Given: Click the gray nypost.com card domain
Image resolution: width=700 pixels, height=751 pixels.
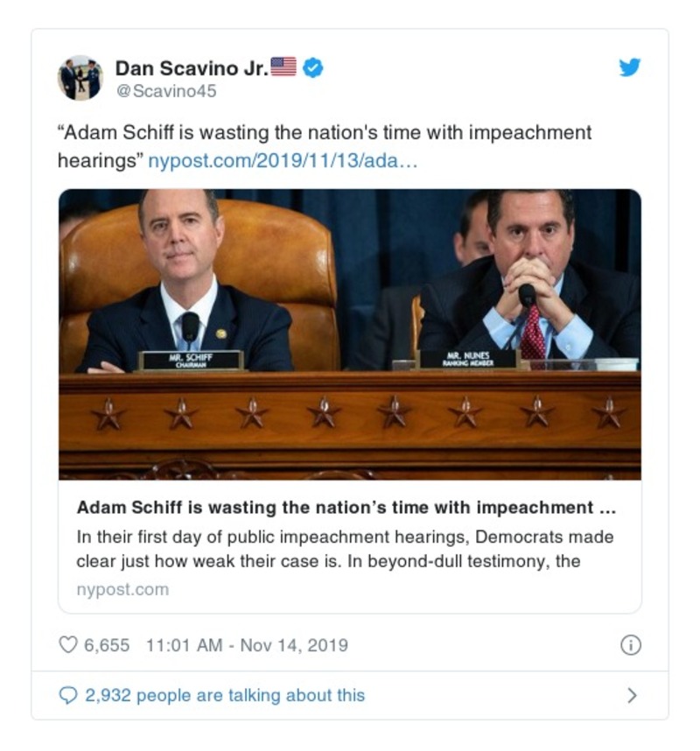Looking at the screenshot, I should tap(122, 589).
